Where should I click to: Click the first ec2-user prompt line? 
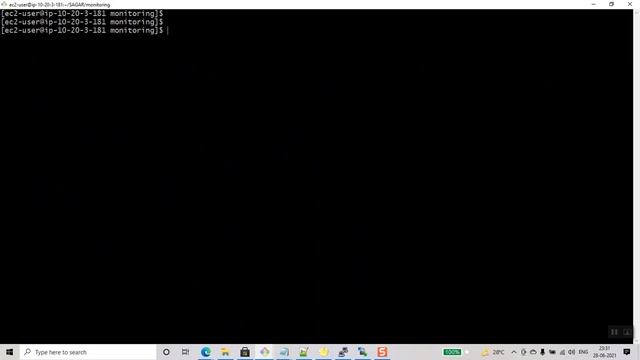82,13
